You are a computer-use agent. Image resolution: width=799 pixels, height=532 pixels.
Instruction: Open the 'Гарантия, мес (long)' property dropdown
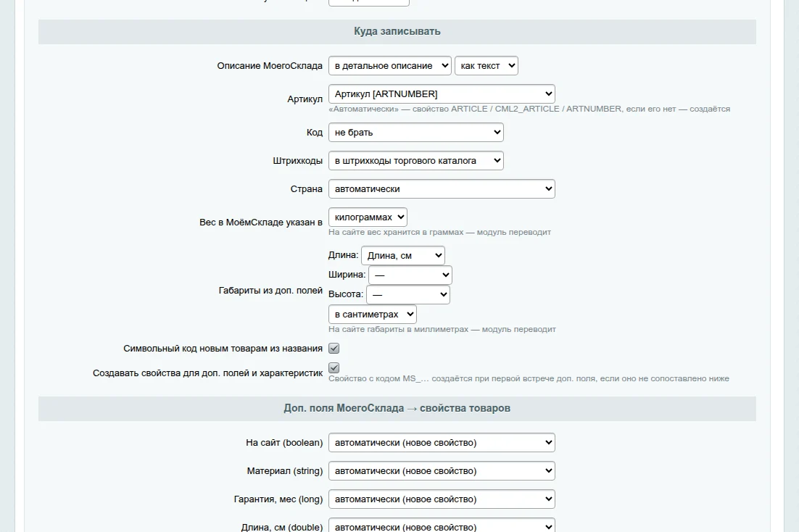pos(442,499)
